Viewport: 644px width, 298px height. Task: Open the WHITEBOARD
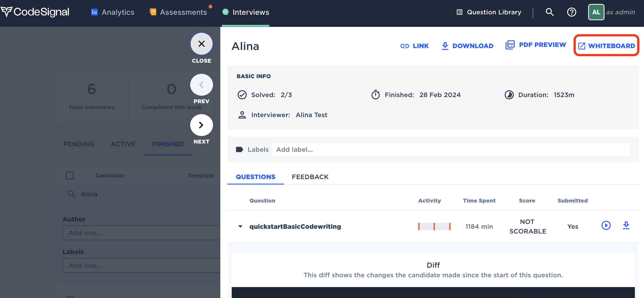[x=606, y=46]
